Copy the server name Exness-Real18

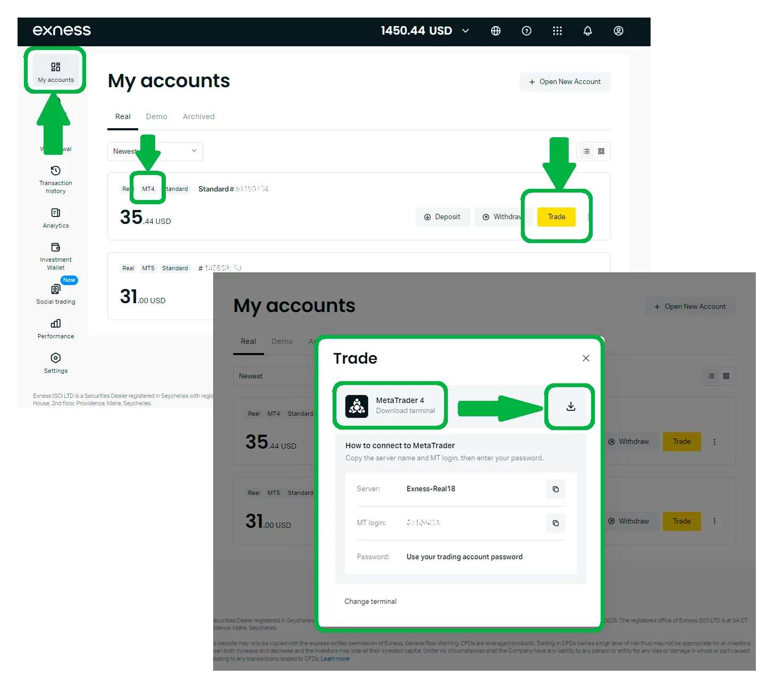click(555, 489)
